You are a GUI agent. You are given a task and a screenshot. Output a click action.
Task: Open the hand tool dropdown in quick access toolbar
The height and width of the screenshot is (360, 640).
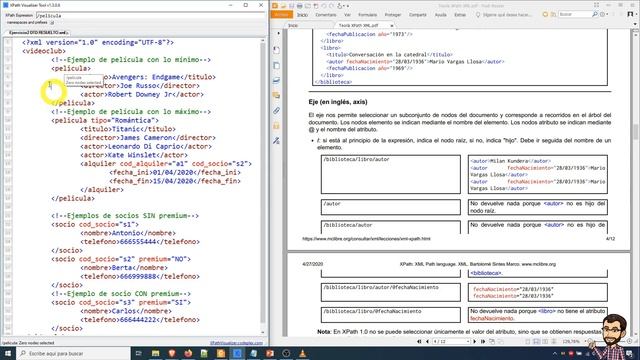click(343, 6)
